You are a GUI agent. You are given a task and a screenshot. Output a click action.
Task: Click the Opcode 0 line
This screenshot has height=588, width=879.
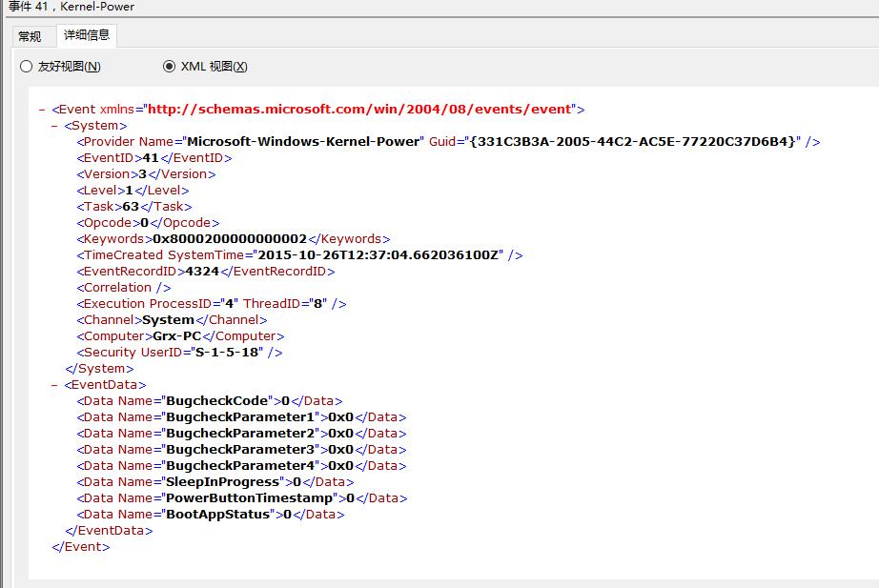point(148,223)
